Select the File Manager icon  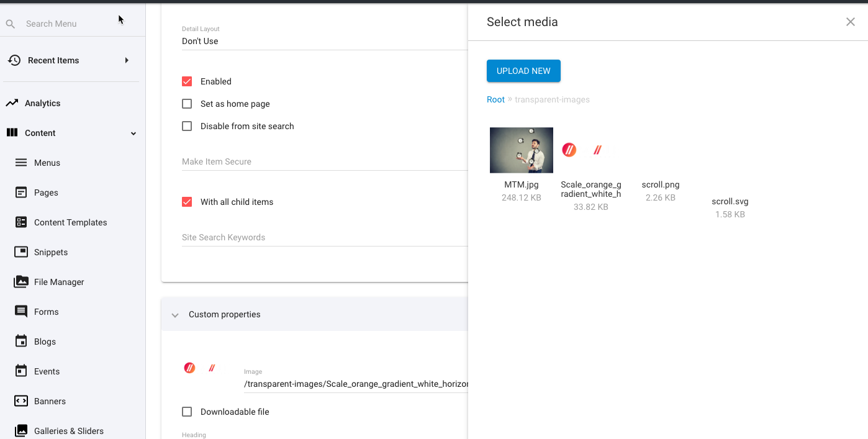(x=20, y=282)
